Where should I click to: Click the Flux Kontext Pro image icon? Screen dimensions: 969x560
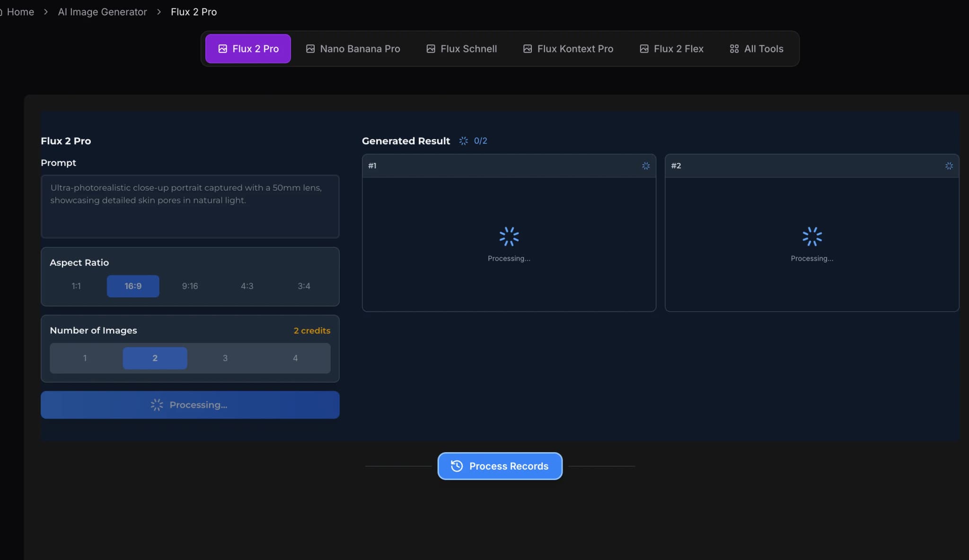pyautogui.click(x=528, y=48)
